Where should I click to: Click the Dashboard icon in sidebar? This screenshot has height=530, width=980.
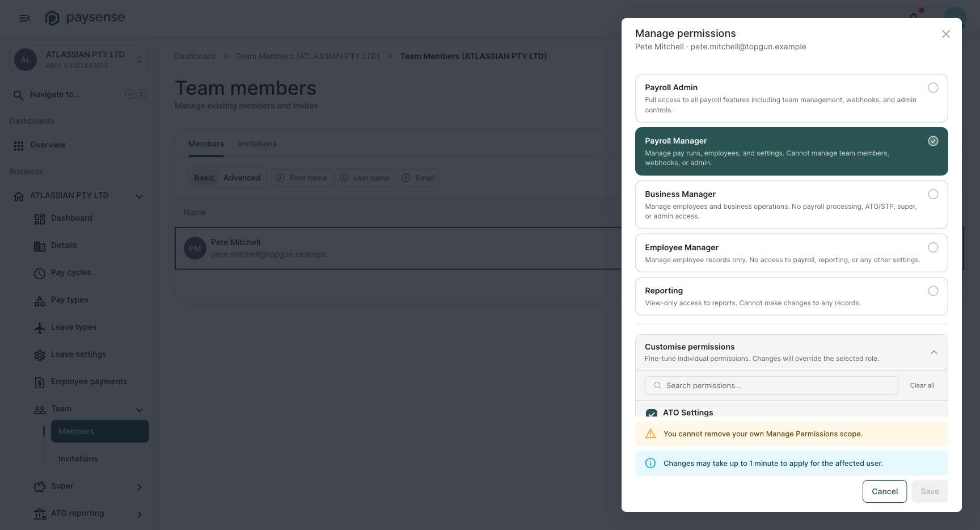coord(40,219)
